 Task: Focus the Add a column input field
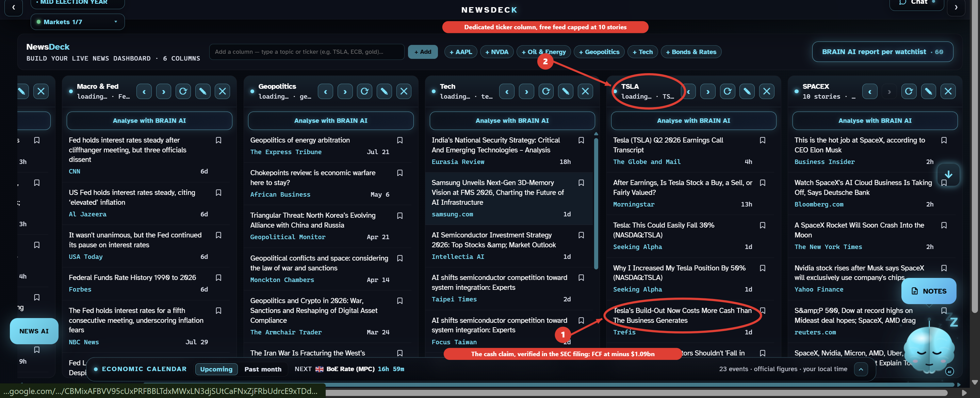307,52
